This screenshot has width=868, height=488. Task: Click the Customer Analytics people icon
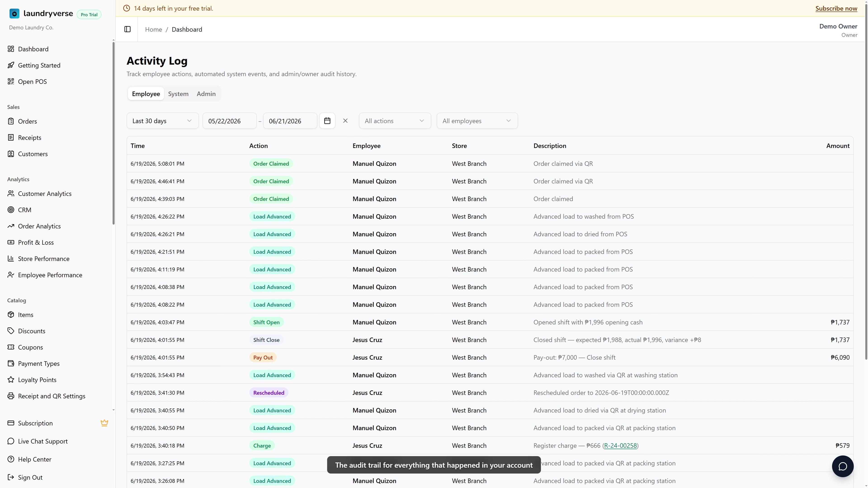(11, 193)
